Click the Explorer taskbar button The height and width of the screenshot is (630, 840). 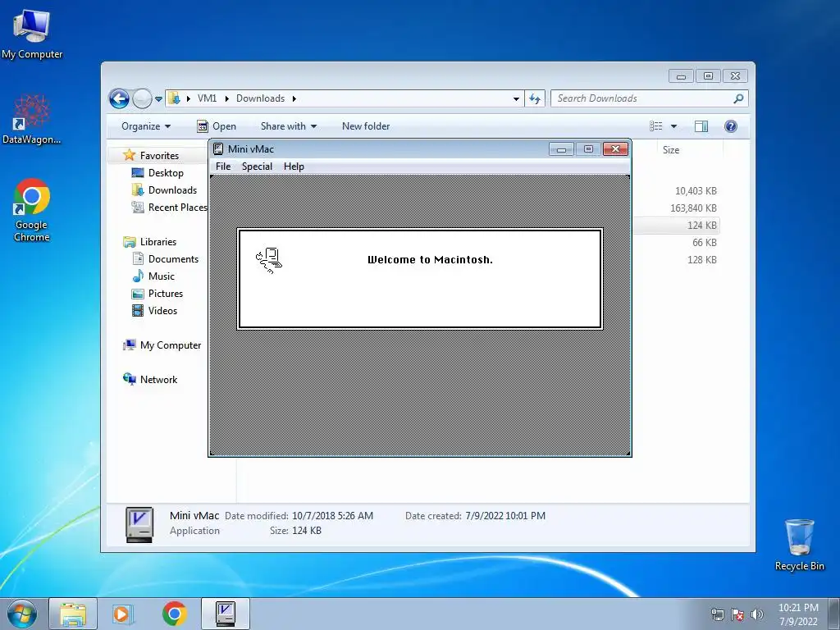click(73, 614)
